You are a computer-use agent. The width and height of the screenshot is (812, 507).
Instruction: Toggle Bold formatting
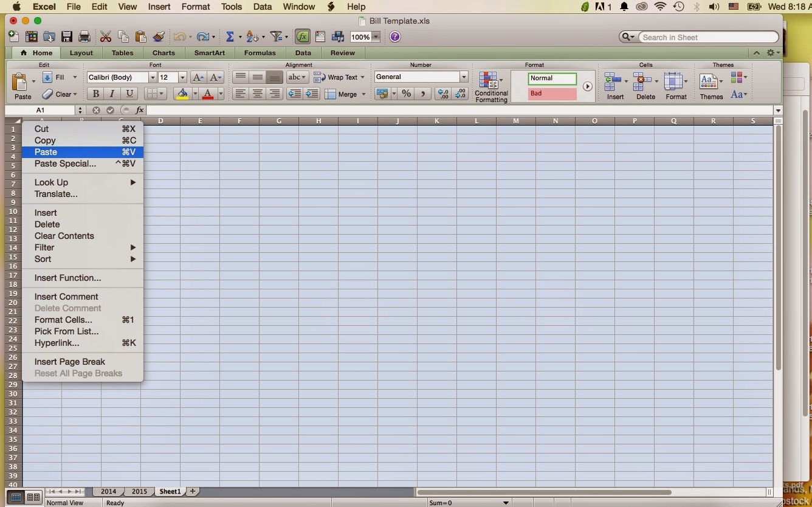pos(95,94)
